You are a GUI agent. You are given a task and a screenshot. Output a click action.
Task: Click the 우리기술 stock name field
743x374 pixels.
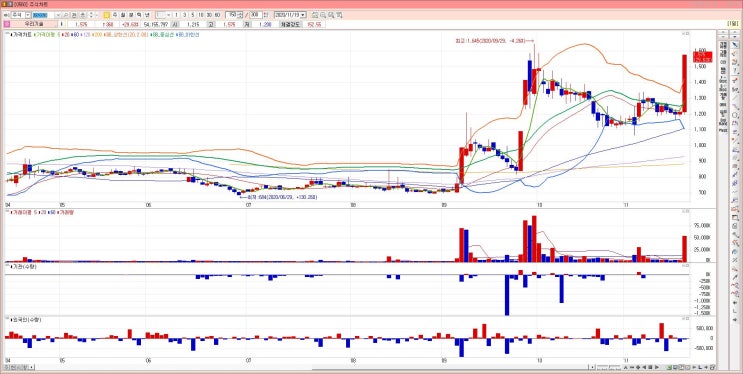[33, 24]
